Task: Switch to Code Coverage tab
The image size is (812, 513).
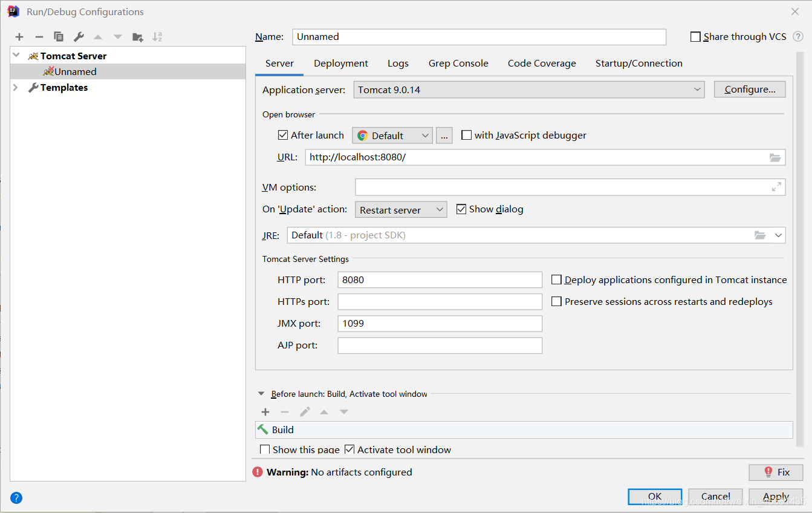Action: tap(542, 64)
